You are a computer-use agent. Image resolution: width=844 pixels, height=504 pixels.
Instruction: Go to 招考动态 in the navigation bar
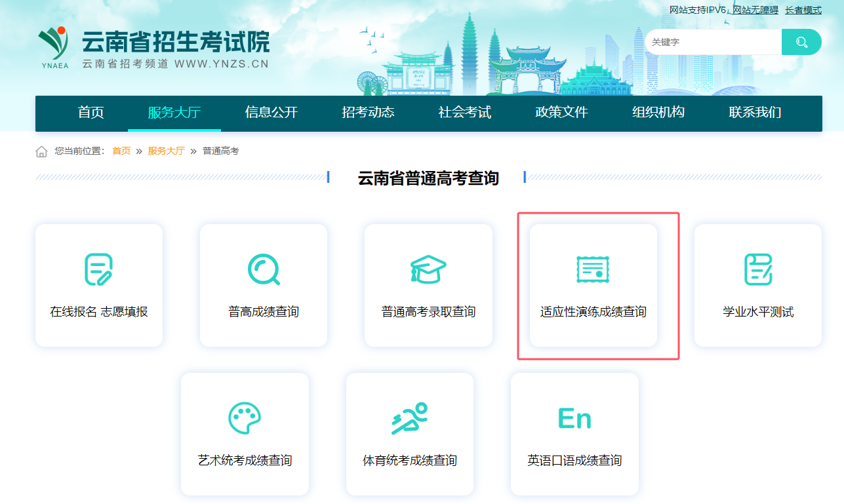coord(368,113)
